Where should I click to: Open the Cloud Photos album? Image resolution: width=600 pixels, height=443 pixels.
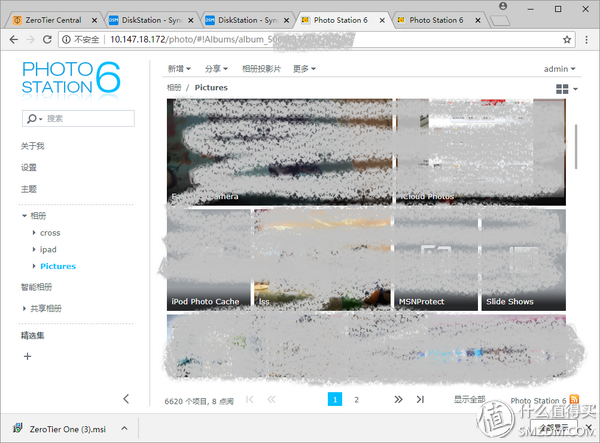tap(481, 152)
